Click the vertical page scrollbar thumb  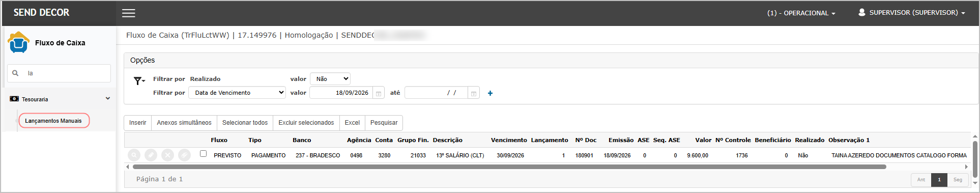coord(975,160)
